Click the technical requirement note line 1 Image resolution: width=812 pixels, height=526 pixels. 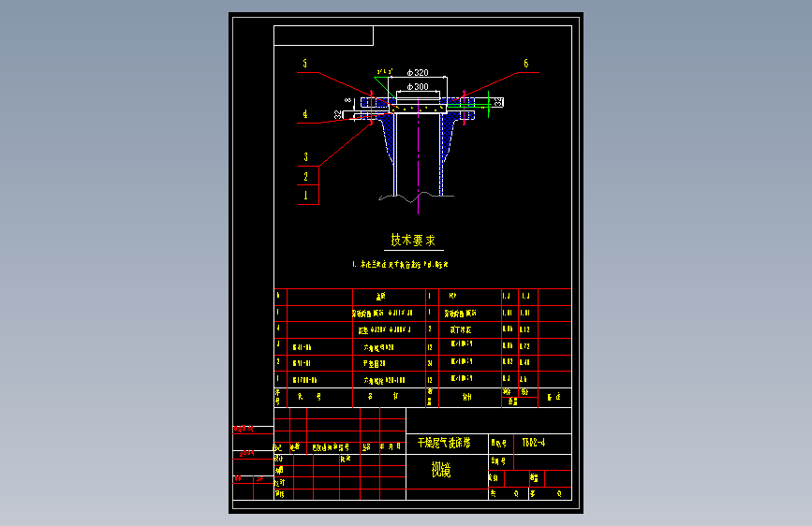pyautogui.click(x=400, y=265)
